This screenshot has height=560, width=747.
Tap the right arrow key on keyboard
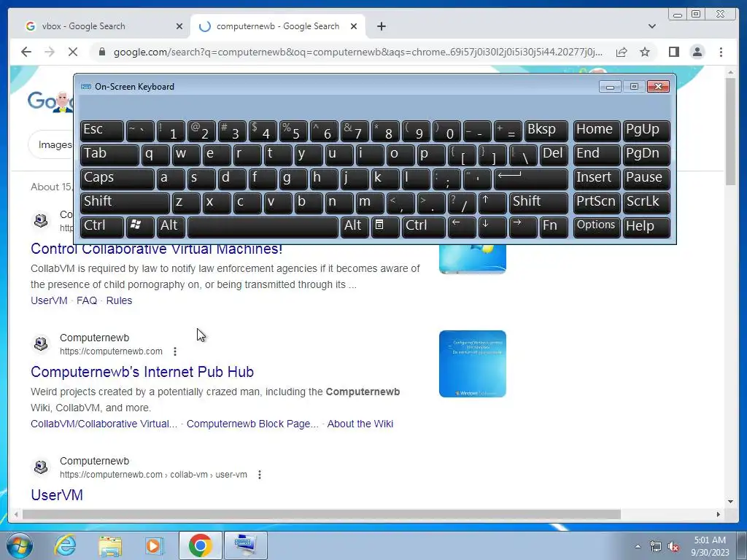(522, 227)
